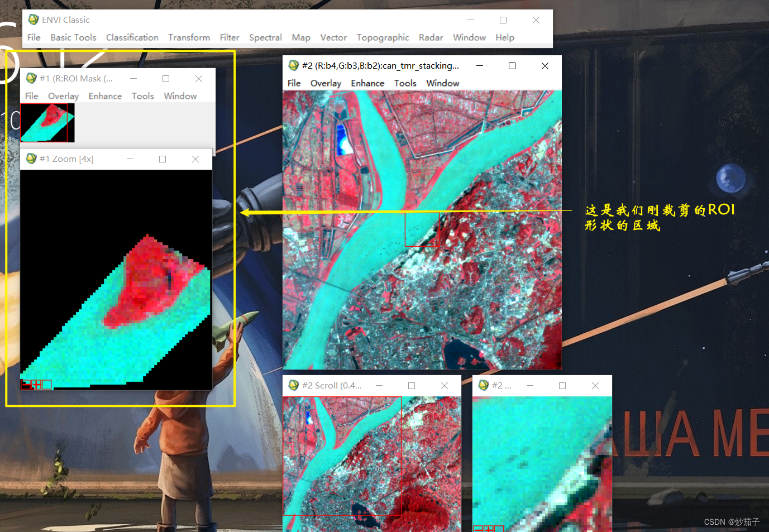Open Topographic menu

383,37
